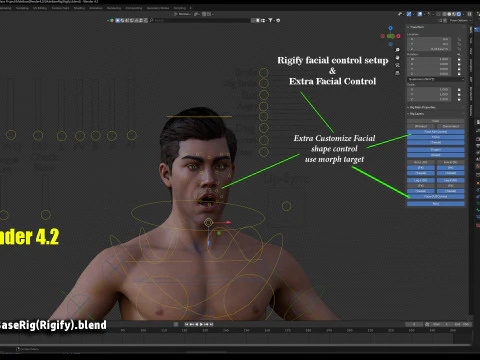This screenshot has width=480, height=360.
Task: Click the Scale Y value field
Action: pos(429,94)
